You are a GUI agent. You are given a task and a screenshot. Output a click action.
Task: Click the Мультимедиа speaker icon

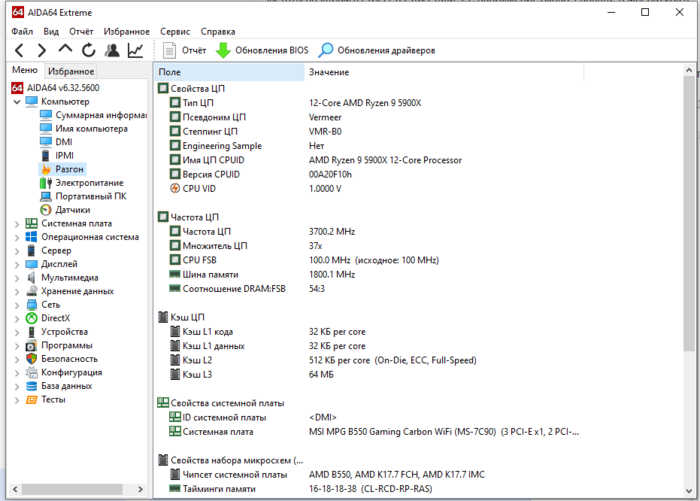(x=31, y=278)
